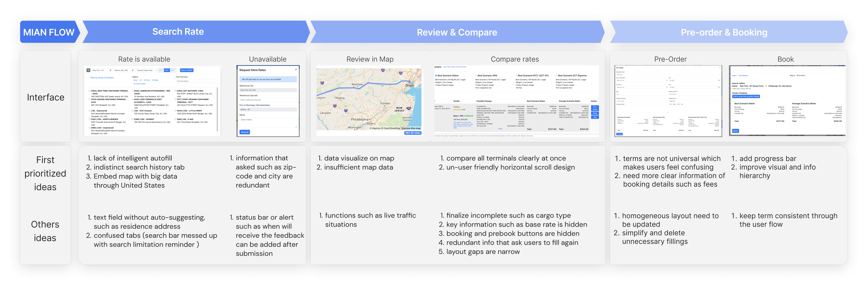
Task: Clear the Boston, MA, USA destination field
Action: [132, 70]
